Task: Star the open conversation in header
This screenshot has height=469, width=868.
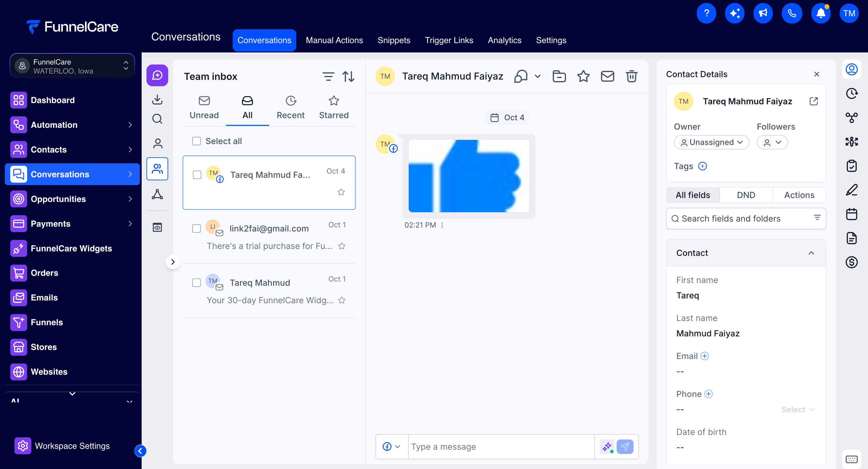Action: tap(583, 77)
